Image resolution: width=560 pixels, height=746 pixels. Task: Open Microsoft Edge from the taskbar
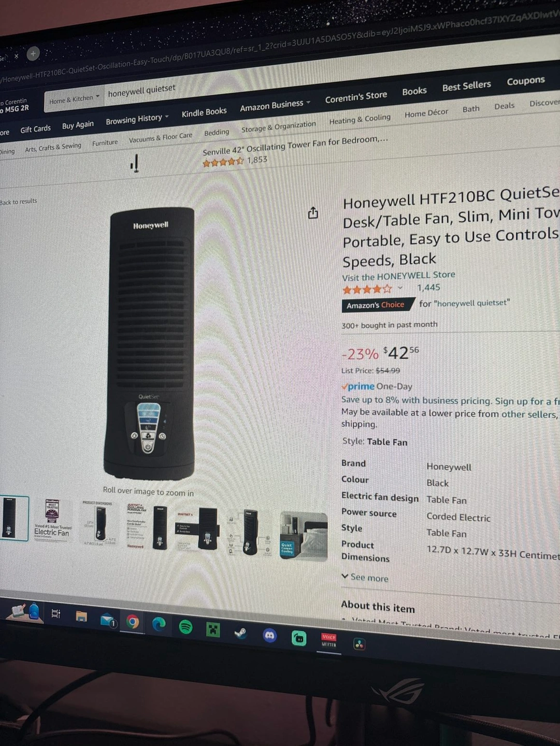(x=159, y=624)
